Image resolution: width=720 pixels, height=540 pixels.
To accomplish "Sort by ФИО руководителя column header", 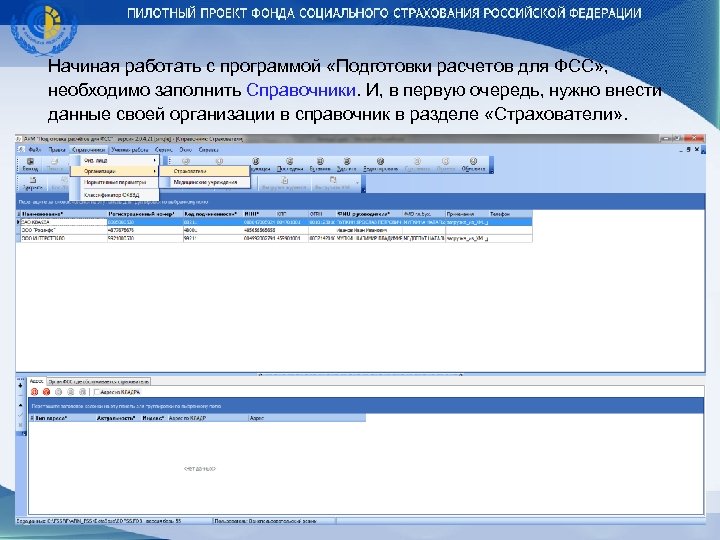I will tap(369, 214).
